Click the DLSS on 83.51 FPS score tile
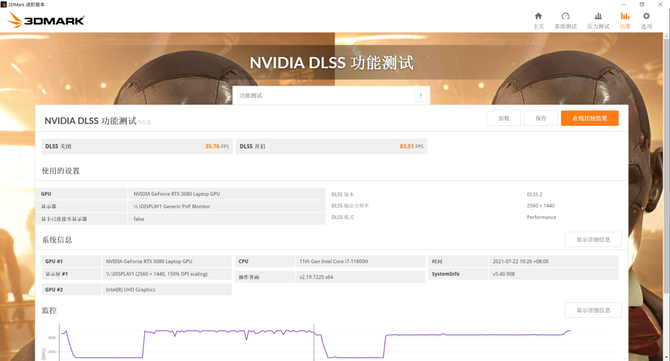 331,146
